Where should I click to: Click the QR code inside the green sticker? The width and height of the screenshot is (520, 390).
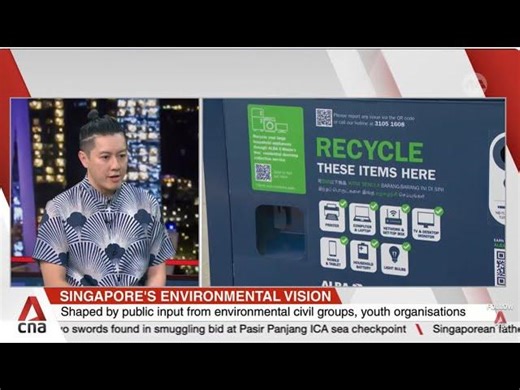point(263,172)
